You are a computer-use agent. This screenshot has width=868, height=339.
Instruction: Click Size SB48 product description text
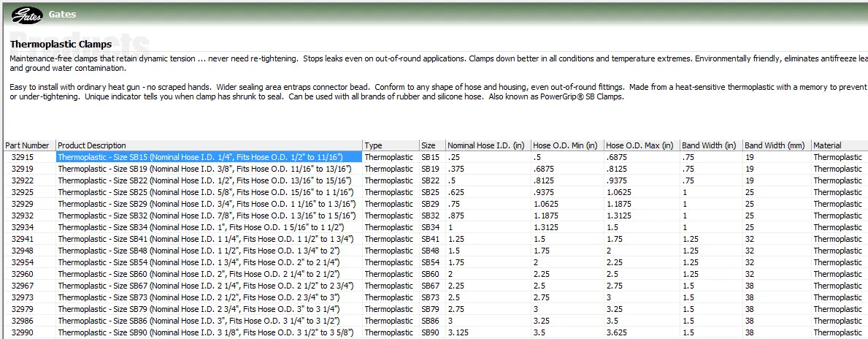200,251
